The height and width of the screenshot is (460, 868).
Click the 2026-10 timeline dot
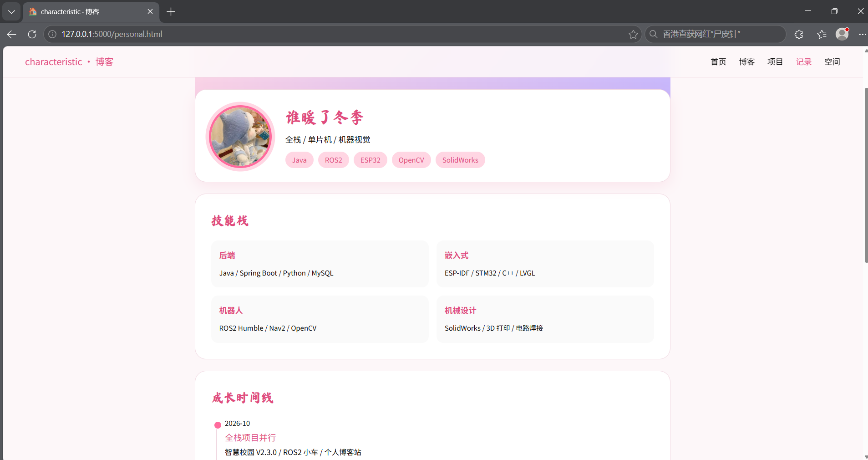click(218, 425)
